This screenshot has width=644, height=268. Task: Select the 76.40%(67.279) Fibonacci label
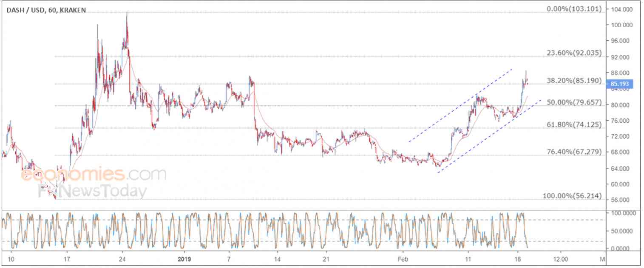tap(574, 152)
